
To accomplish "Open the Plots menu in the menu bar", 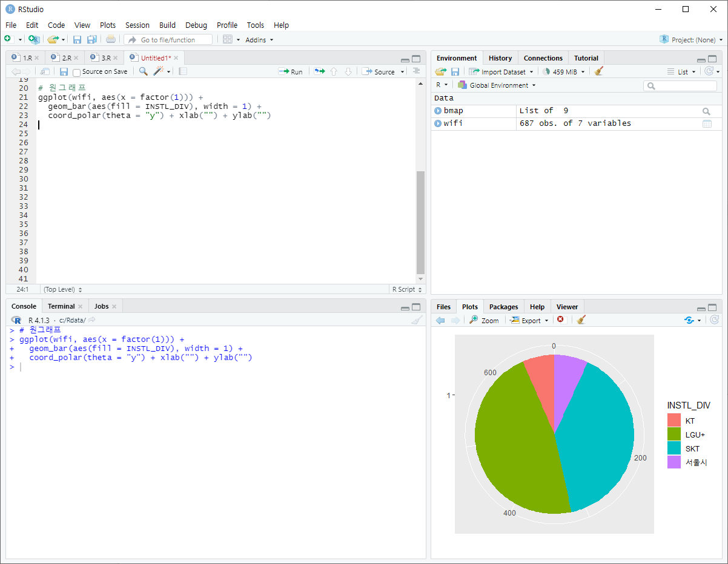I will pos(108,25).
